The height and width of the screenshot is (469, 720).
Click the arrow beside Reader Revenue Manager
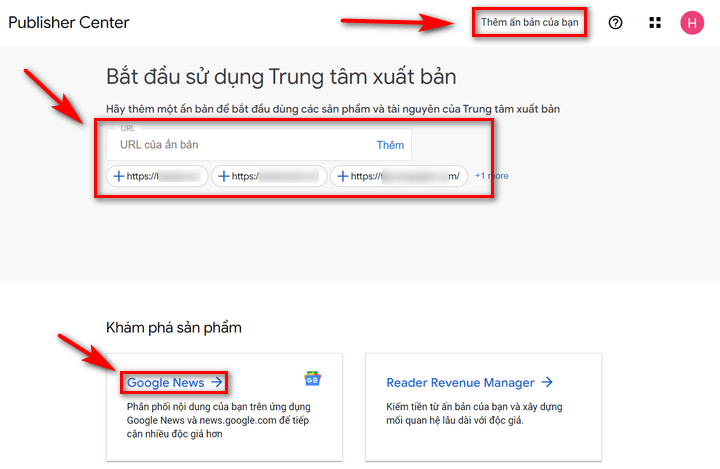click(547, 382)
